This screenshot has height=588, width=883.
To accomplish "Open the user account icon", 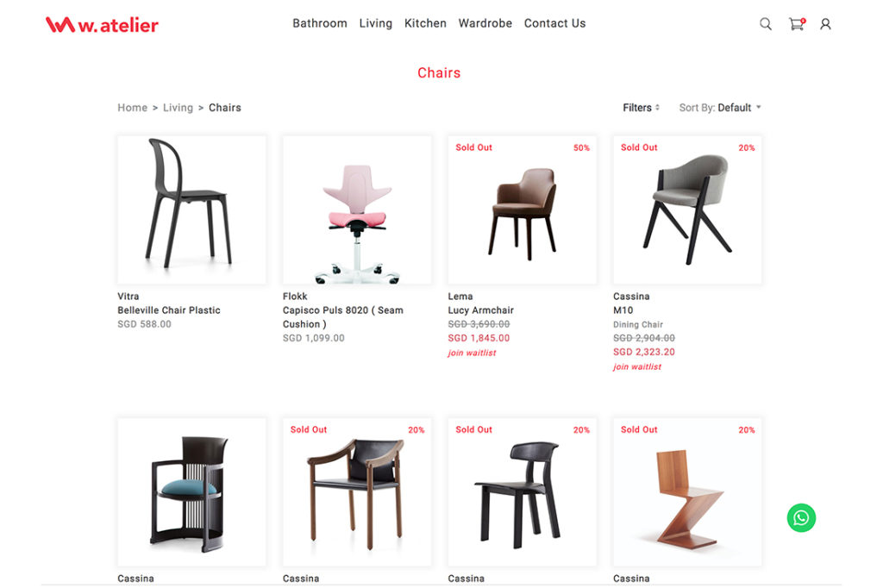I will click(x=825, y=23).
